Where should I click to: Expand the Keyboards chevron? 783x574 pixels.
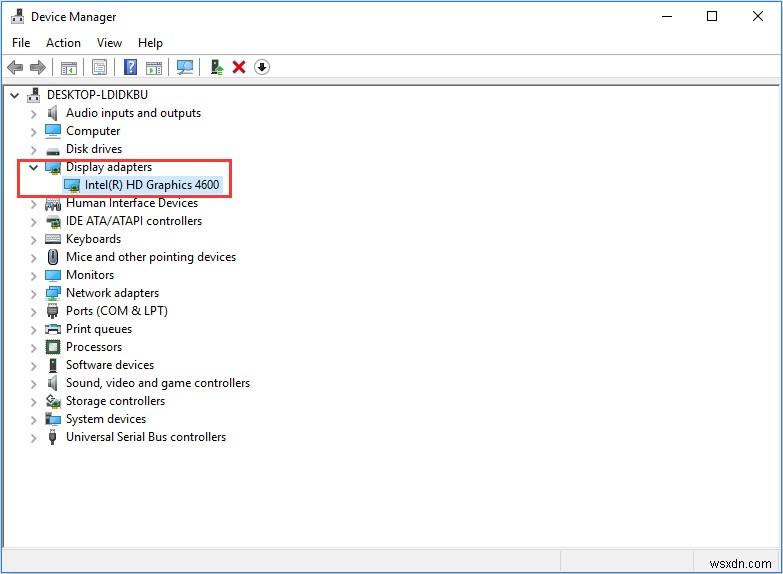coord(33,240)
